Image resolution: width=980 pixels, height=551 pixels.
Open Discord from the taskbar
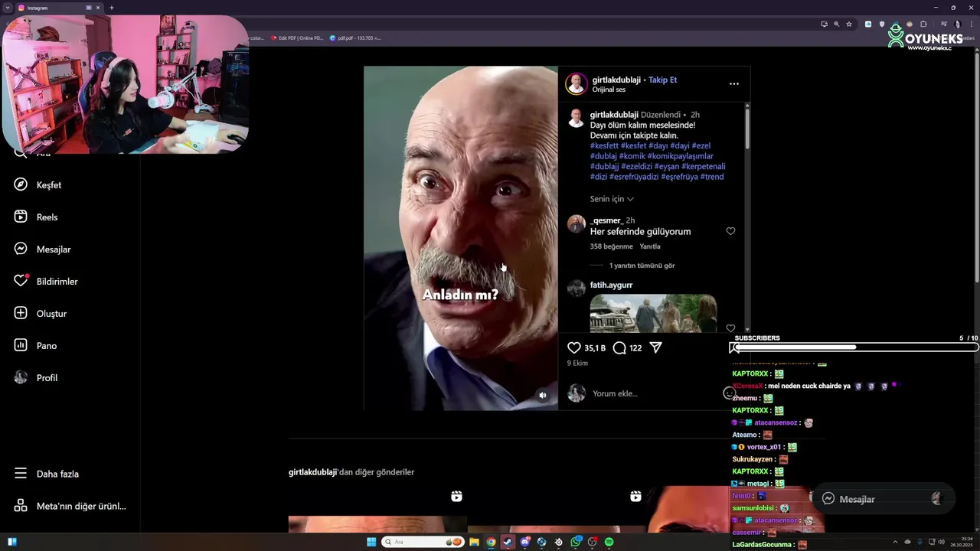(525, 542)
